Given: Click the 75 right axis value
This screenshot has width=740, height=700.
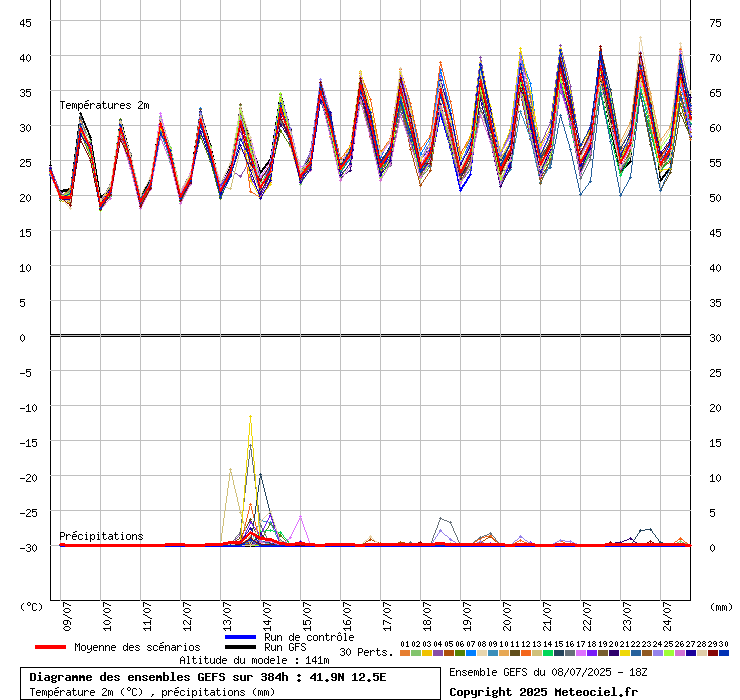Looking at the screenshot, I should 715,23.
